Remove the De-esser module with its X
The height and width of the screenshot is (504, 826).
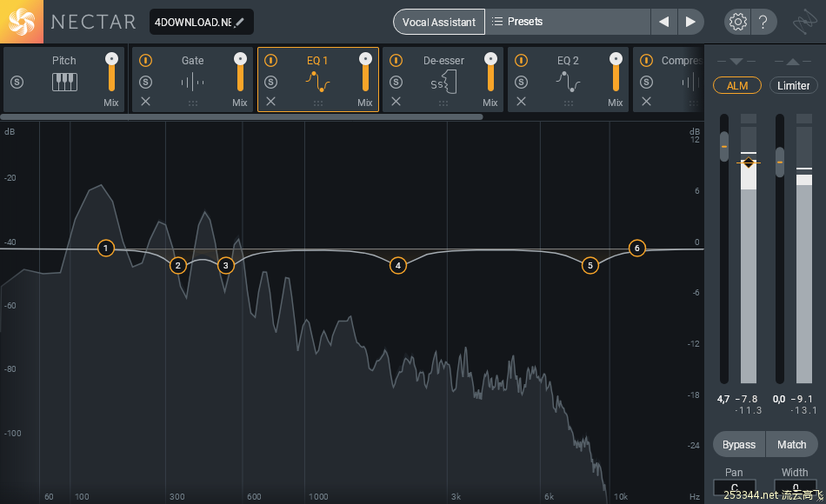396,101
